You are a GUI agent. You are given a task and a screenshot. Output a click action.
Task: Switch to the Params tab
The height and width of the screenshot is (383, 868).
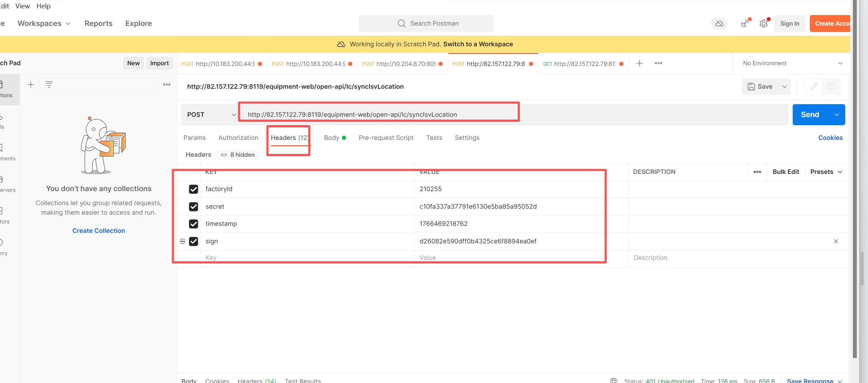194,138
